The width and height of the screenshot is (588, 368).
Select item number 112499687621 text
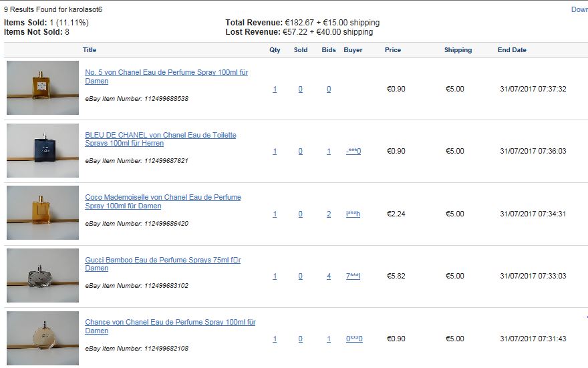point(166,161)
